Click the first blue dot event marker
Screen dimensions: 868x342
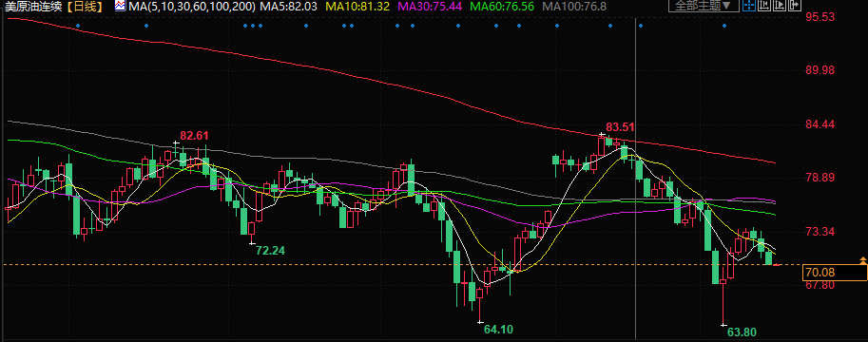78,26
